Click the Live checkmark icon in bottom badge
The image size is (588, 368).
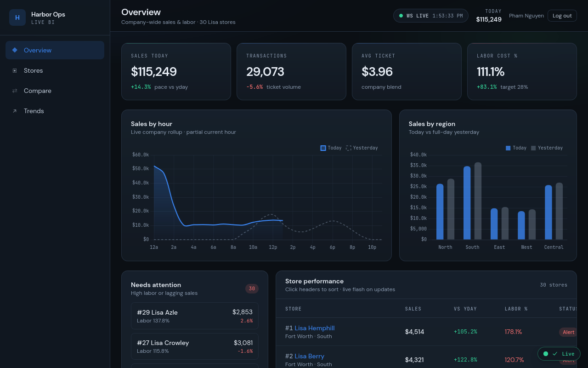[555, 354]
